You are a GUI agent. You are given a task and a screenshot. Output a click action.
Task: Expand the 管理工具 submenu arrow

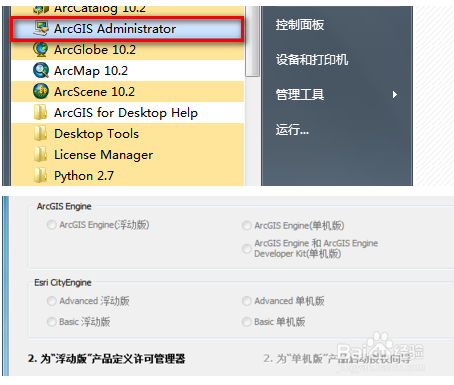[395, 95]
